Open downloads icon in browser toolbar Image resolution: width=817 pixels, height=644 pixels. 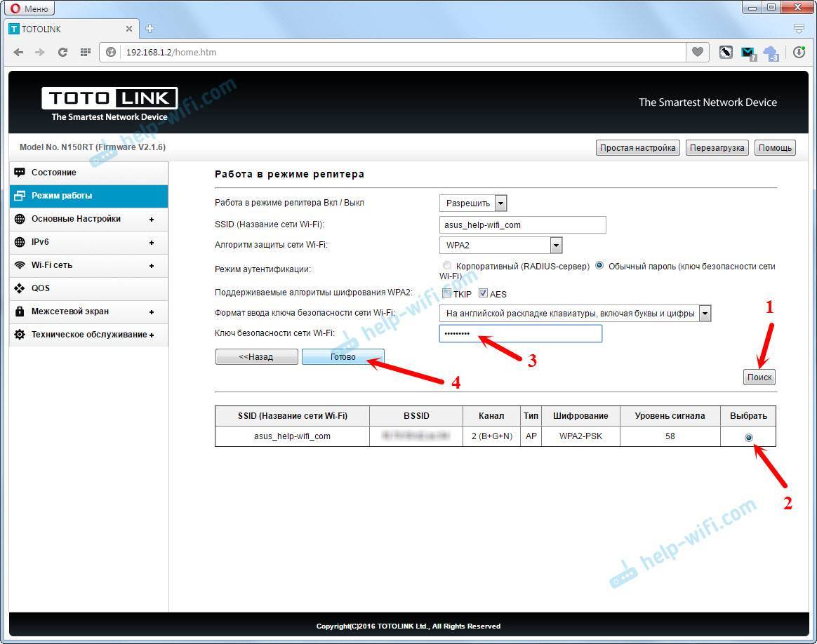coord(799,52)
